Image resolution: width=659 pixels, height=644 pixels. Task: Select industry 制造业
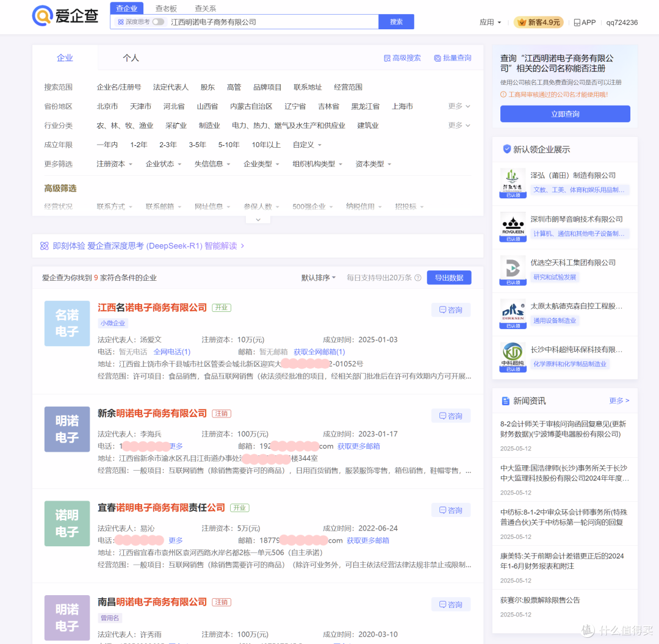pos(209,125)
